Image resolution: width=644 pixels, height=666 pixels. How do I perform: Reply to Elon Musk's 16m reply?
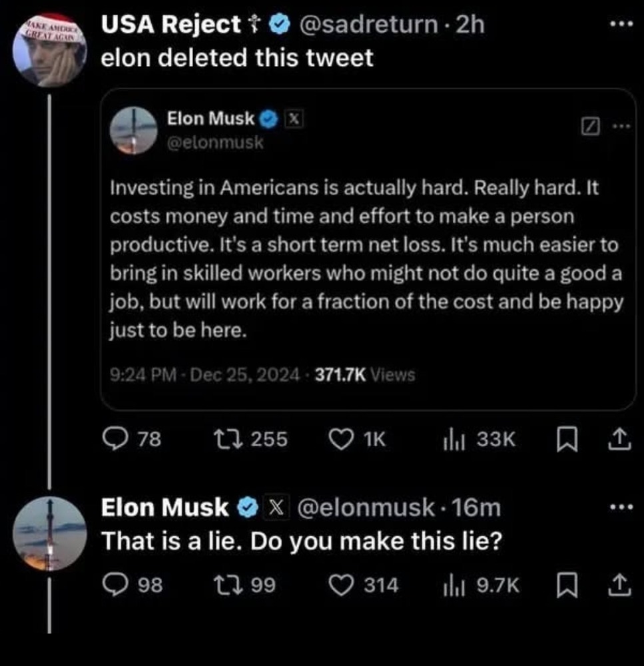(120, 585)
